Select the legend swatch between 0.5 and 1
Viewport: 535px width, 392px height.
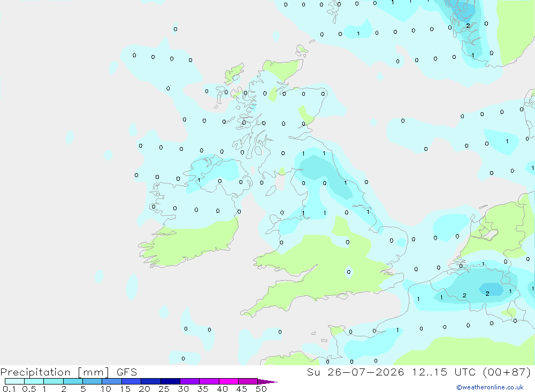tap(34, 381)
